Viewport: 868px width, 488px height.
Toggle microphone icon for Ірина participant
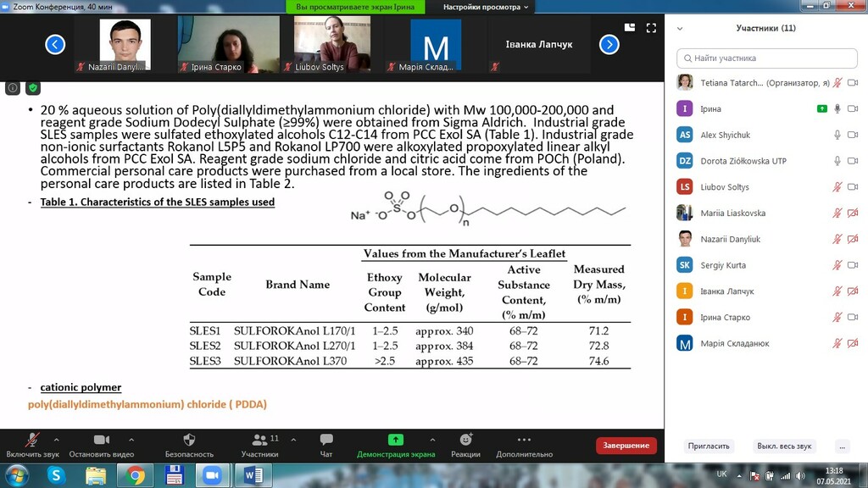tap(837, 109)
